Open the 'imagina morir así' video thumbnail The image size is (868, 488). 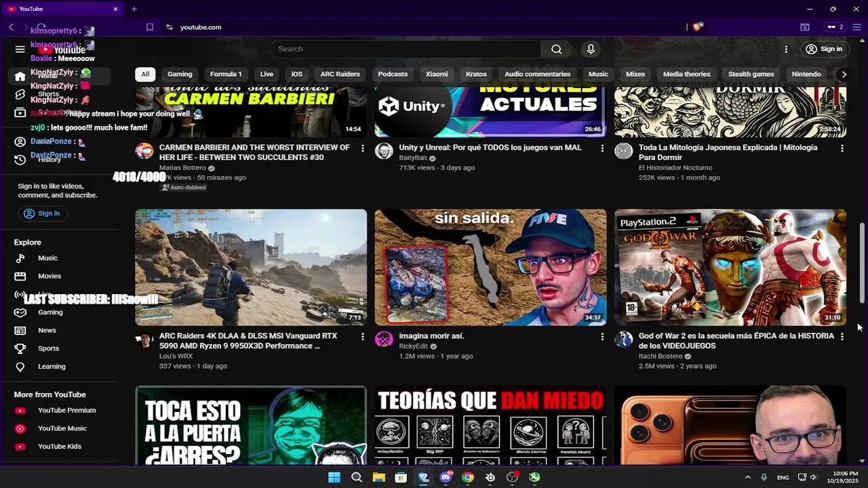(x=490, y=267)
